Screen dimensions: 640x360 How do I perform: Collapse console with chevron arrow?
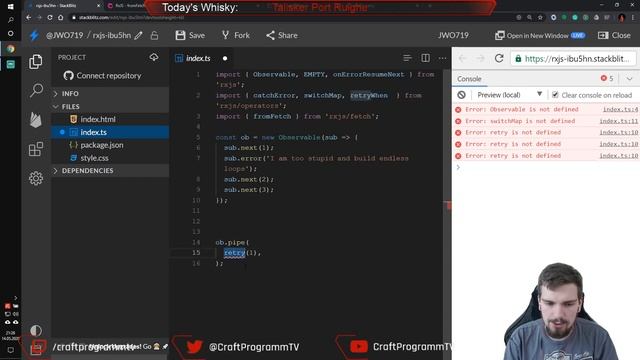(x=629, y=79)
